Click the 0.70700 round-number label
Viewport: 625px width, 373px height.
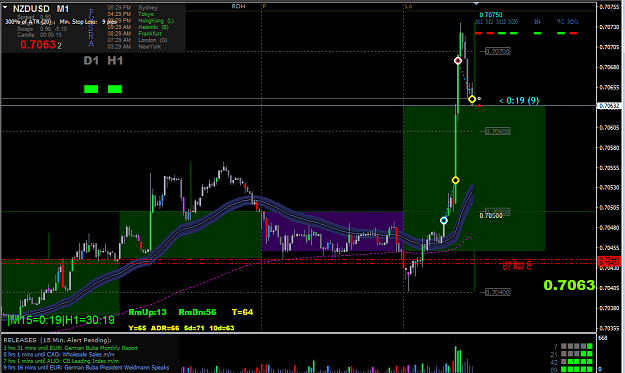[x=498, y=51]
